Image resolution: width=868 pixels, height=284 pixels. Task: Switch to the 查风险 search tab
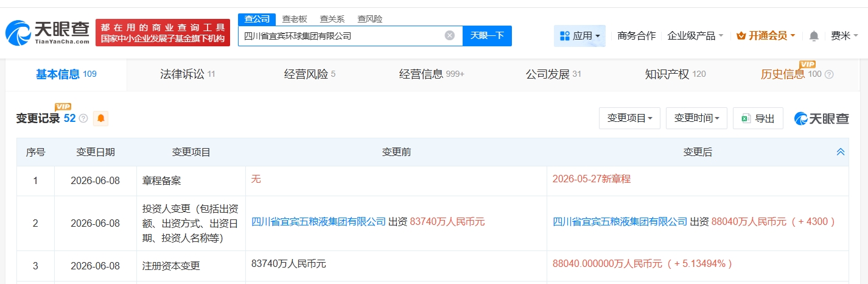pos(370,19)
